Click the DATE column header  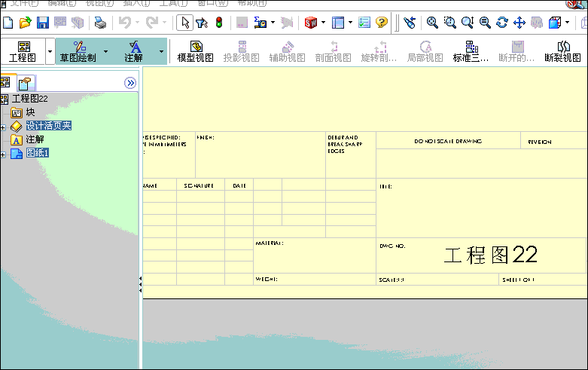tap(239, 185)
